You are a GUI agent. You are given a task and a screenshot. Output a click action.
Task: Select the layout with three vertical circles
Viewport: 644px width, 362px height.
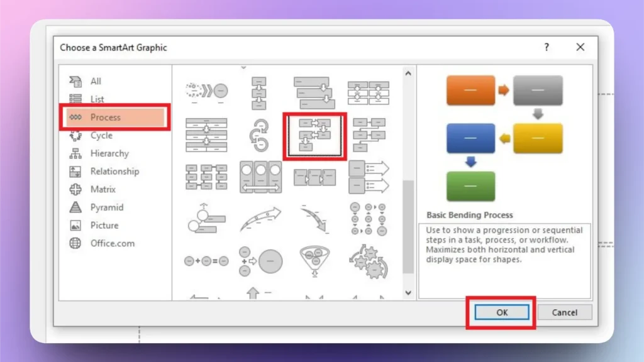point(260,177)
